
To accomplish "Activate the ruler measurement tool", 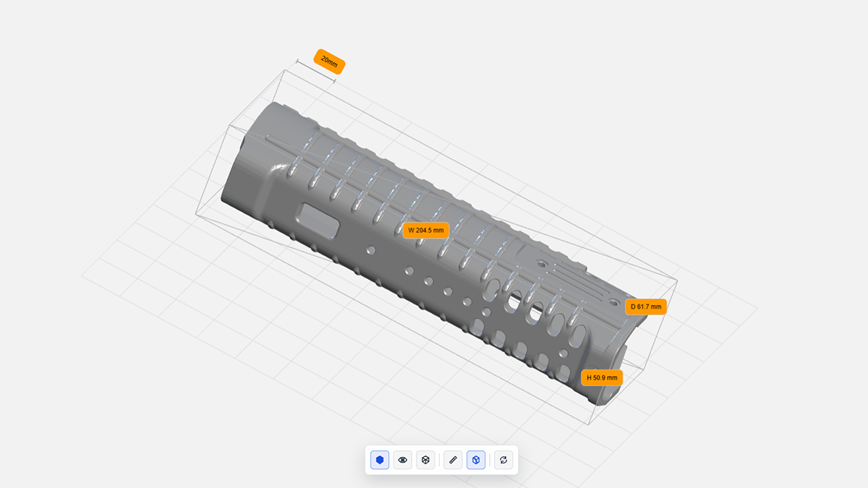I will point(453,460).
